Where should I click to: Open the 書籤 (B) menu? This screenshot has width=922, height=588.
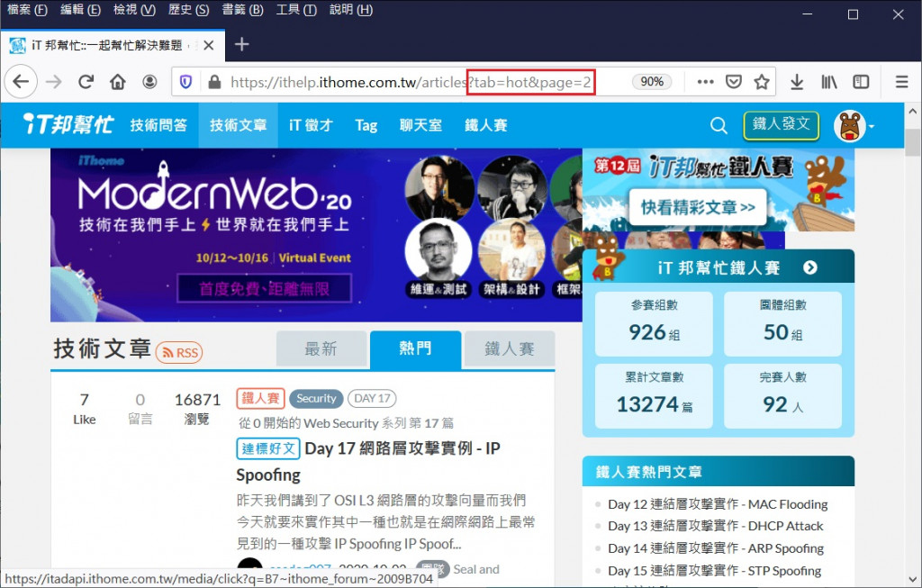pyautogui.click(x=243, y=10)
